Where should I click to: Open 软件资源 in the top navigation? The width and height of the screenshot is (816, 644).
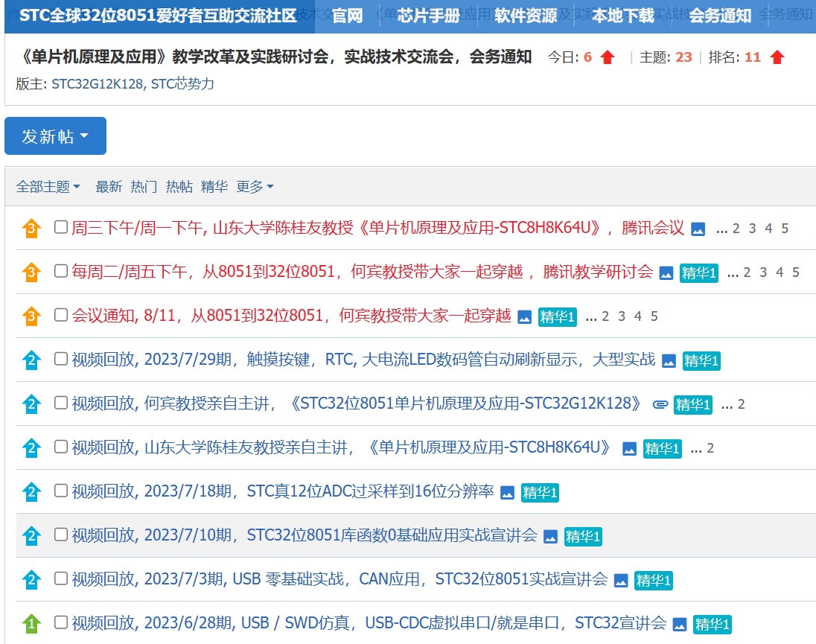tap(526, 16)
